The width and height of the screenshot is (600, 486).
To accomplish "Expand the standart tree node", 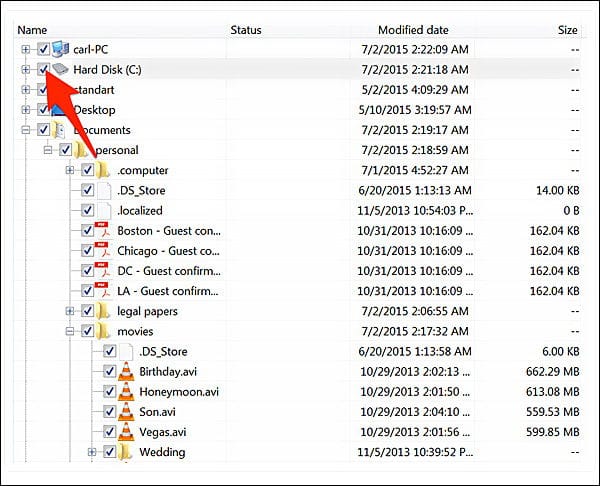I will pos(26,90).
